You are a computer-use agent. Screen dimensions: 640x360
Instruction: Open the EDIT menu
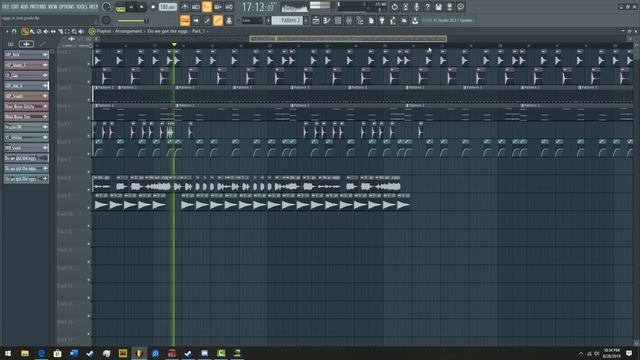pyautogui.click(x=15, y=7)
